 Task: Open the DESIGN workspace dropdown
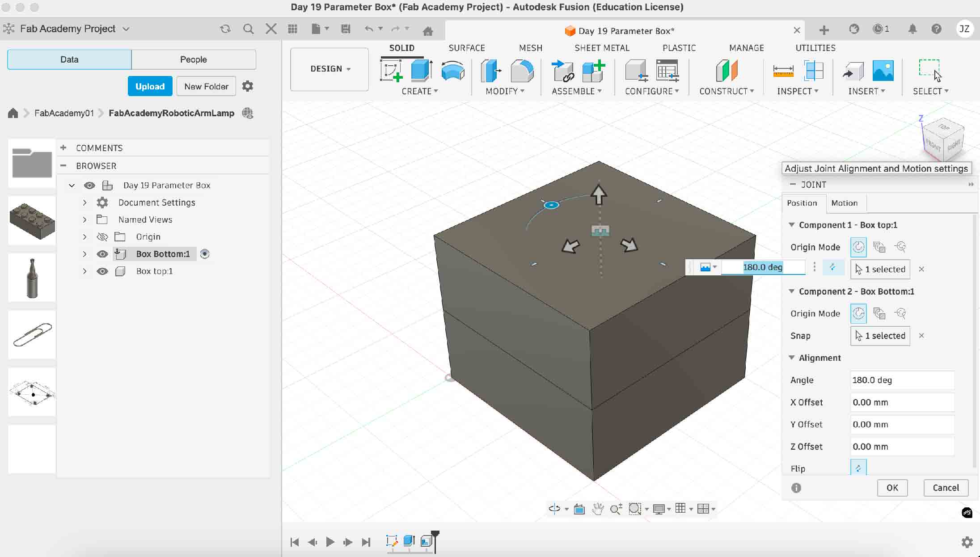point(329,69)
